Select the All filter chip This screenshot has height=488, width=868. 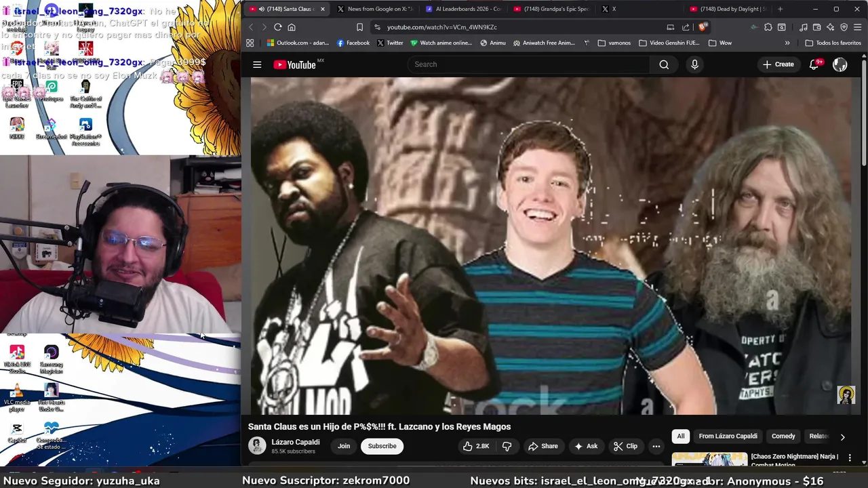pos(680,436)
